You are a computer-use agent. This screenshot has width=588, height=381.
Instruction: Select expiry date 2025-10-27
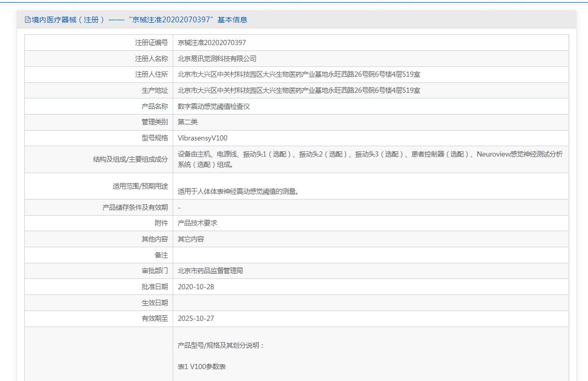point(195,318)
